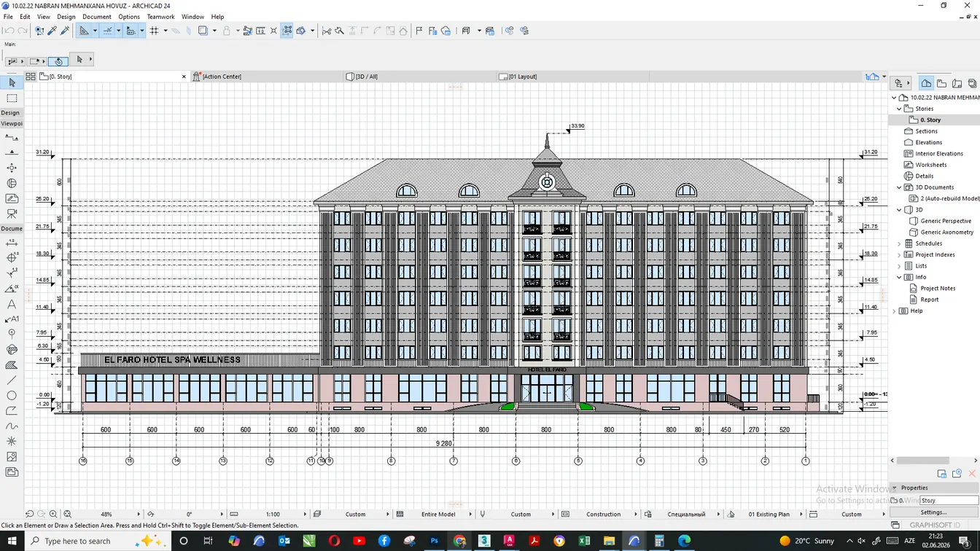Select the Fill (hatch) tool in the toolbox
This screenshot has height=551, width=980.
pos(12,365)
